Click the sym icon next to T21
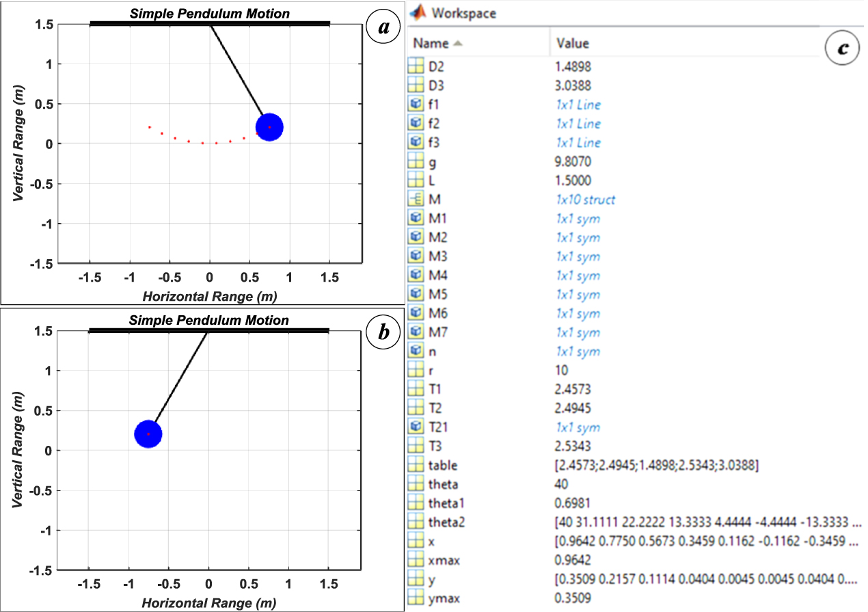The image size is (868, 612). tap(415, 426)
